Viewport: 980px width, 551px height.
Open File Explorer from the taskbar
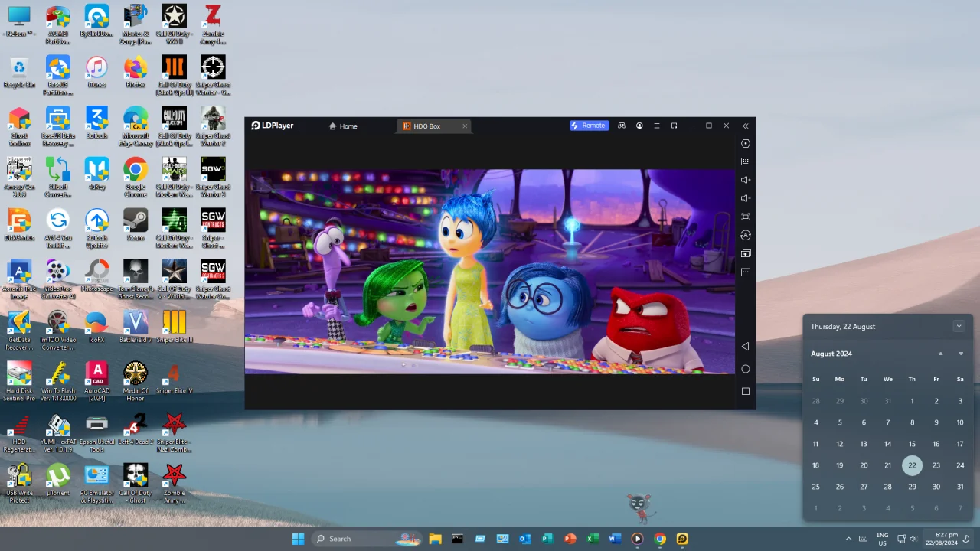coord(435,539)
